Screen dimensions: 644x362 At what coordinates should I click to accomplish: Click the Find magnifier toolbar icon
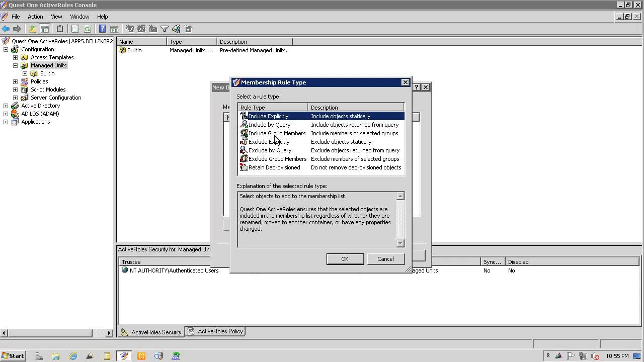point(176,29)
